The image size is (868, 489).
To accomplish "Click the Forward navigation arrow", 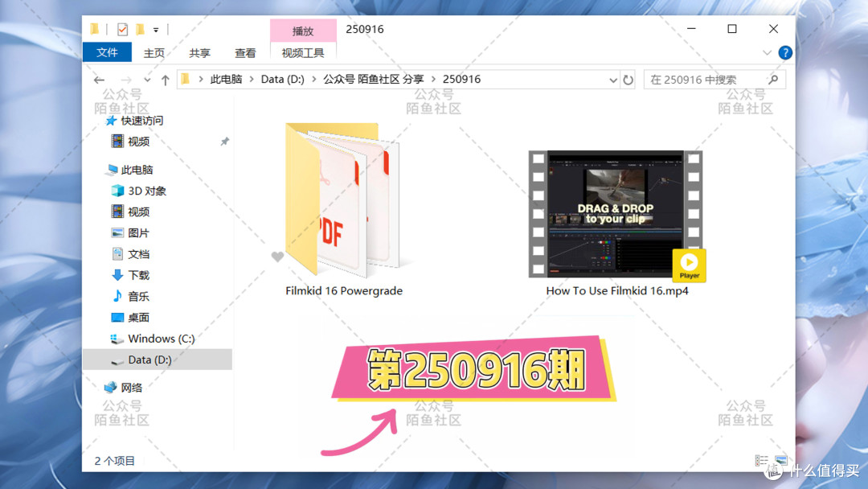I will coord(126,80).
